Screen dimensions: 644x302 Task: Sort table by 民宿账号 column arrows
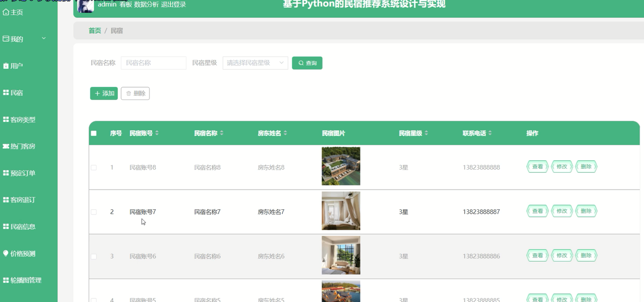[157, 133]
